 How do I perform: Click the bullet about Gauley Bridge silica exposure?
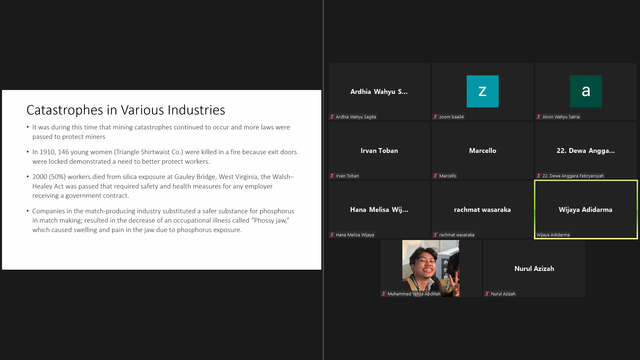(x=163, y=186)
